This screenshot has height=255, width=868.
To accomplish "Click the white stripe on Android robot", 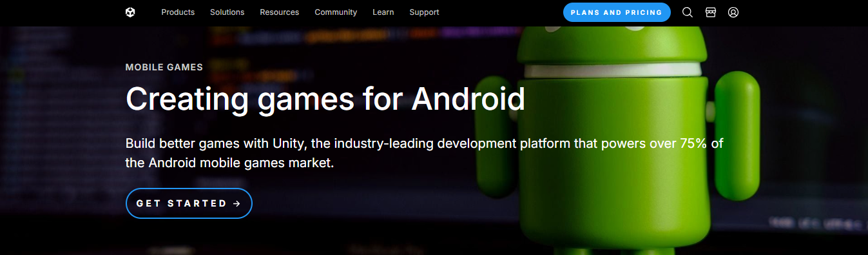I will click(x=612, y=70).
